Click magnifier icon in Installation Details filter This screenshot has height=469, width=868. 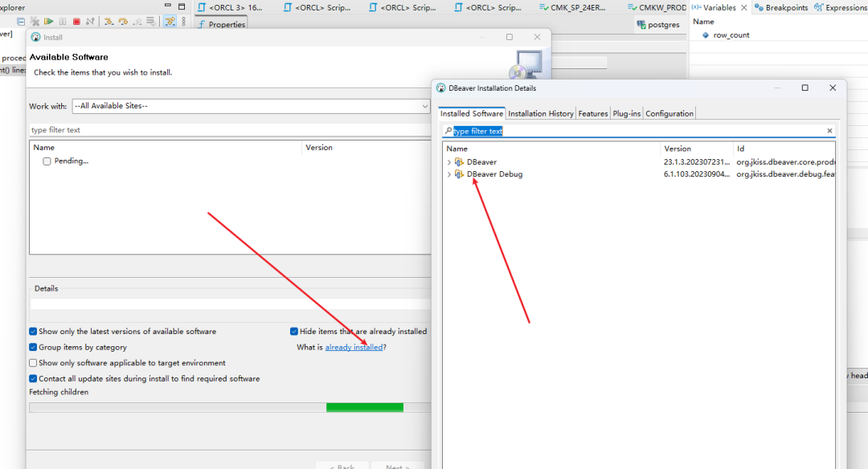(x=448, y=131)
